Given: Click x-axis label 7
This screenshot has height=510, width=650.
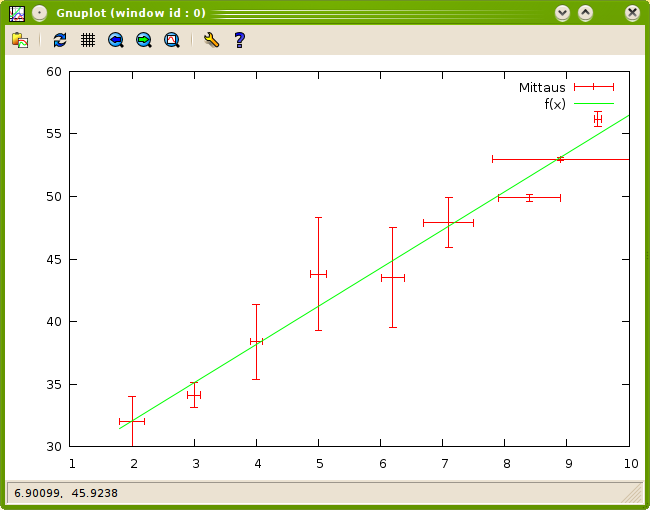Looking at the screenshot, I should pos(444,464).
